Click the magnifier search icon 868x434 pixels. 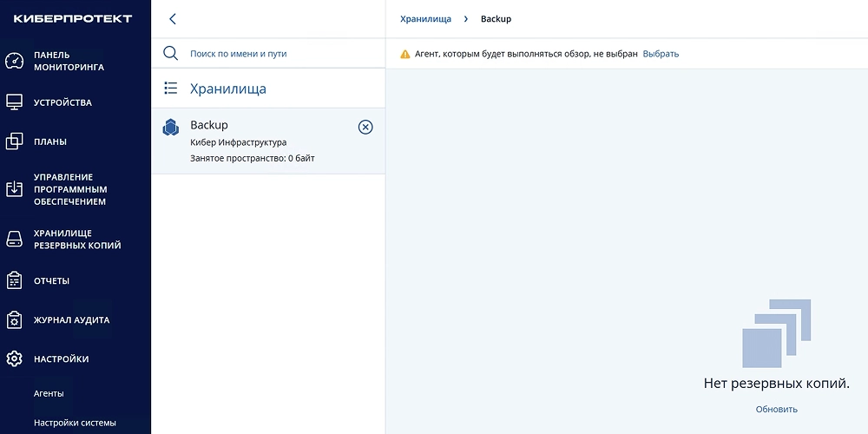pos(171,53)
